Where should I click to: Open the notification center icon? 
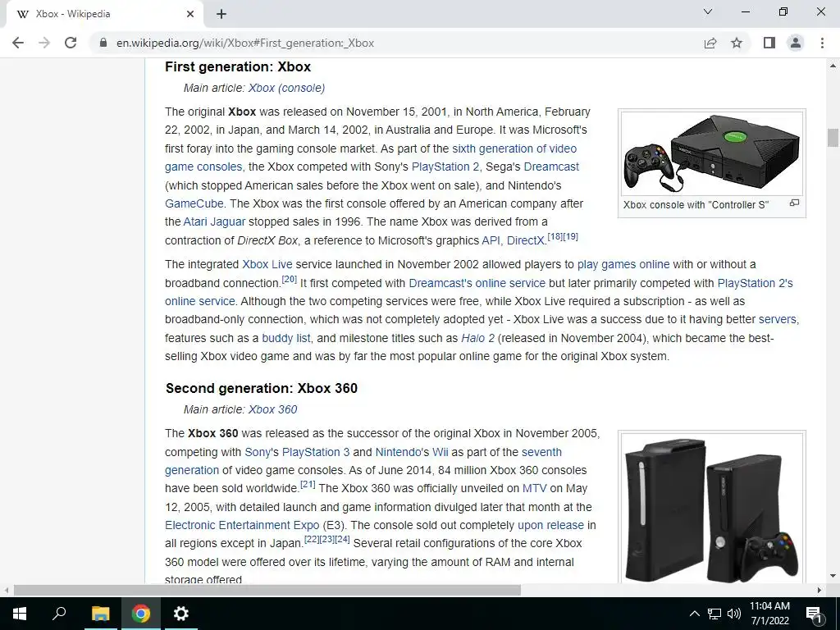(x=814, y=614)
